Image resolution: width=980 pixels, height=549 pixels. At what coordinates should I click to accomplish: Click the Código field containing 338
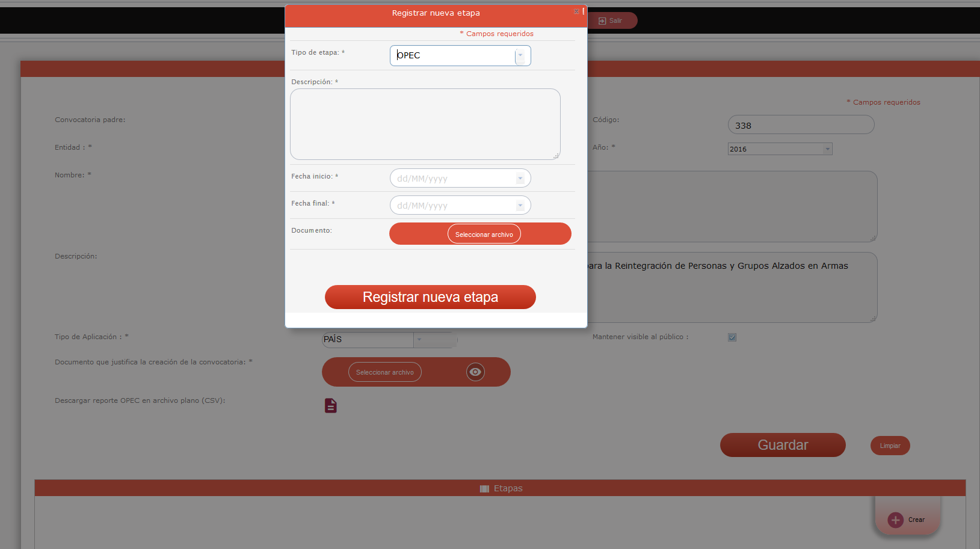coord(800,125)
